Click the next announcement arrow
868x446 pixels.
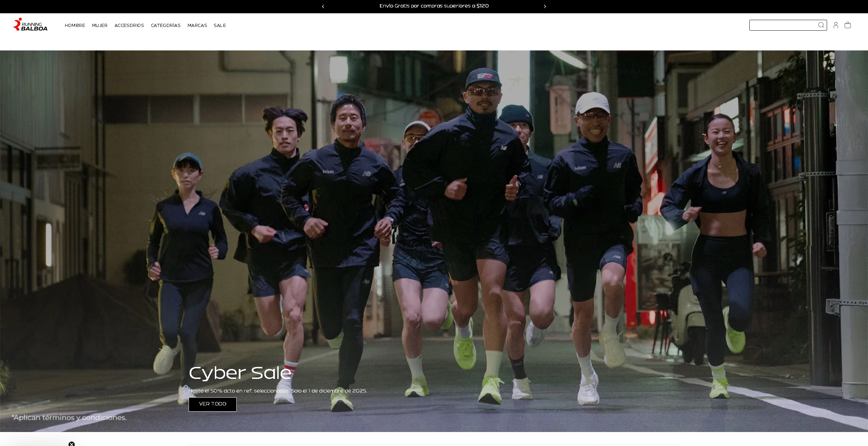click(x=545, y=6)
